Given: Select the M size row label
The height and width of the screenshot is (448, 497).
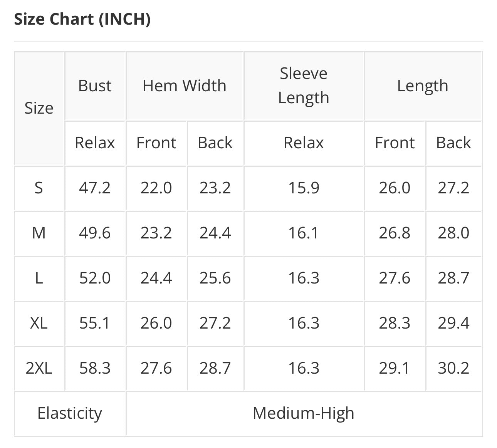Looking at the screenshot, I should point(39,233).
